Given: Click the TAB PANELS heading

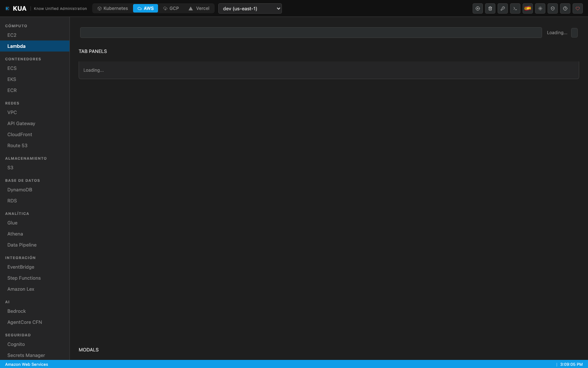Looking at the screenshot, I should [93, 52].
